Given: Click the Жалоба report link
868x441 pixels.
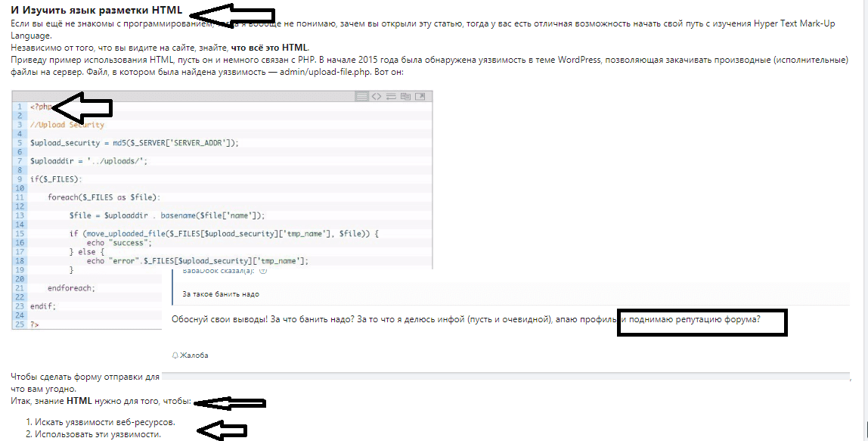Looking at the screenshot, I should 194,355.
